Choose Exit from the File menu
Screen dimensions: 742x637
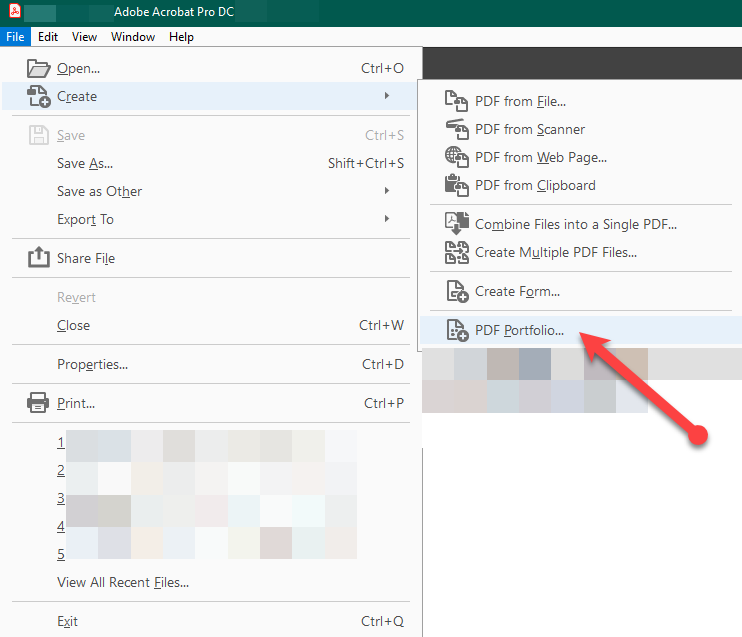point(208,621)
